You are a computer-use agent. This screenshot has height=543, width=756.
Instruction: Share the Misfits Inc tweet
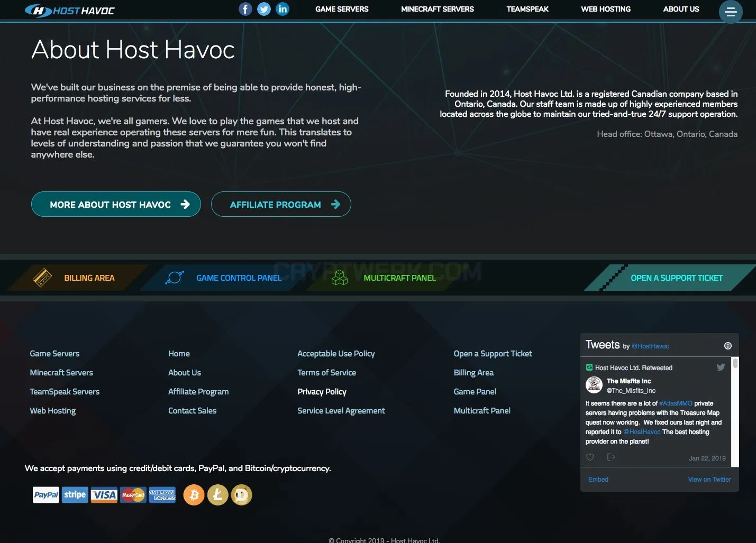pos(611,457)
